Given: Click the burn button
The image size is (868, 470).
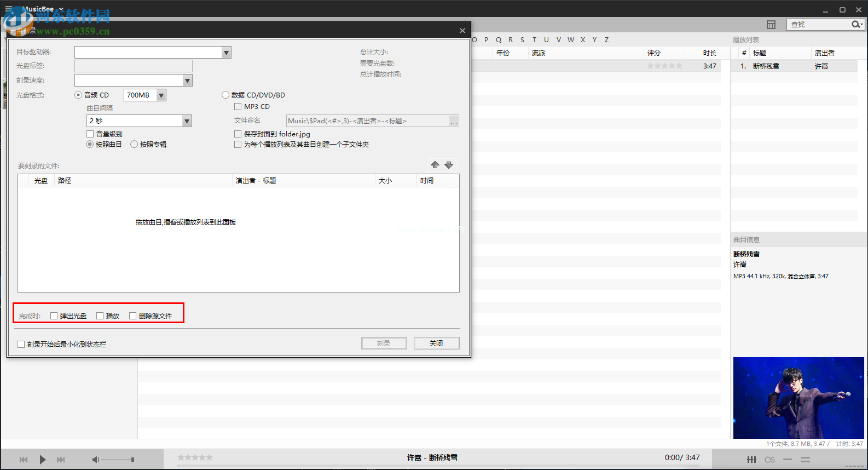Looking at the screenshot, I should click(384, 343).
